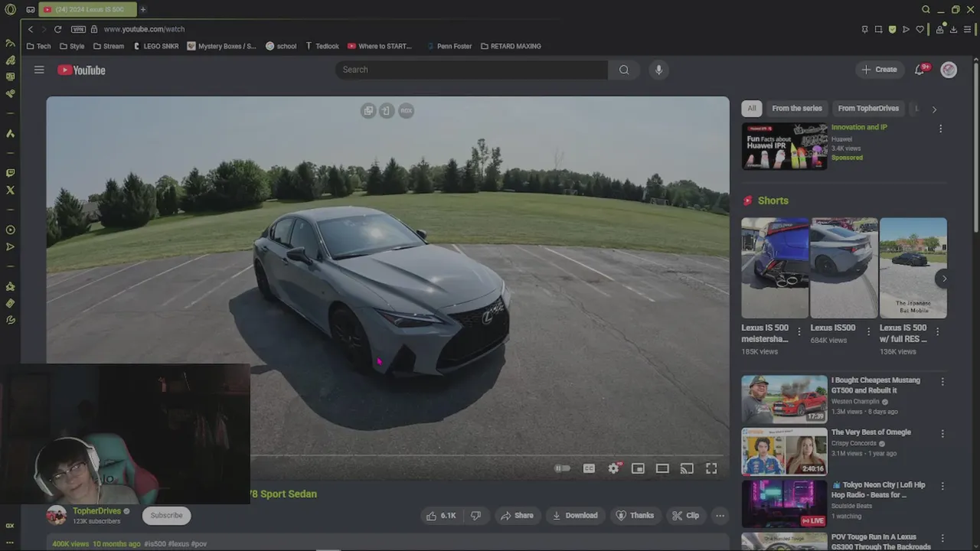Screen dimensions: 980x551
Task: Open the ad blocker shield icon
Action: click(892, 29)
